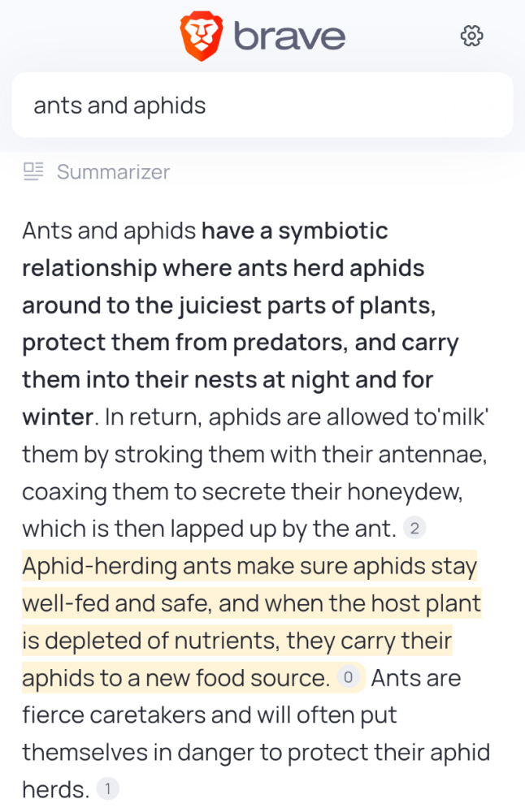Click bold phrase have a symbiotic
This screenshot has height=812, width=525.
click(294, 231)
